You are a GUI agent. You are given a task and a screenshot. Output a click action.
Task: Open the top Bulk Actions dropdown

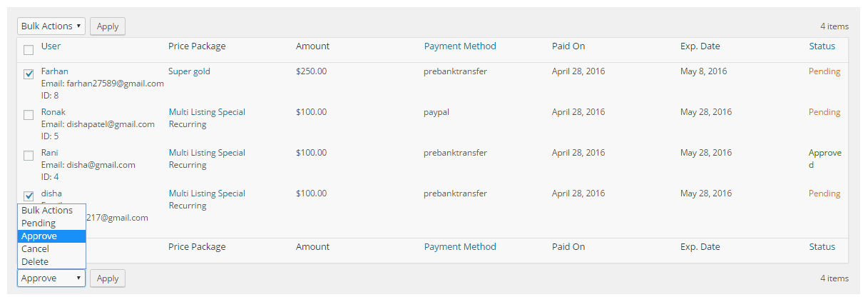51,26
